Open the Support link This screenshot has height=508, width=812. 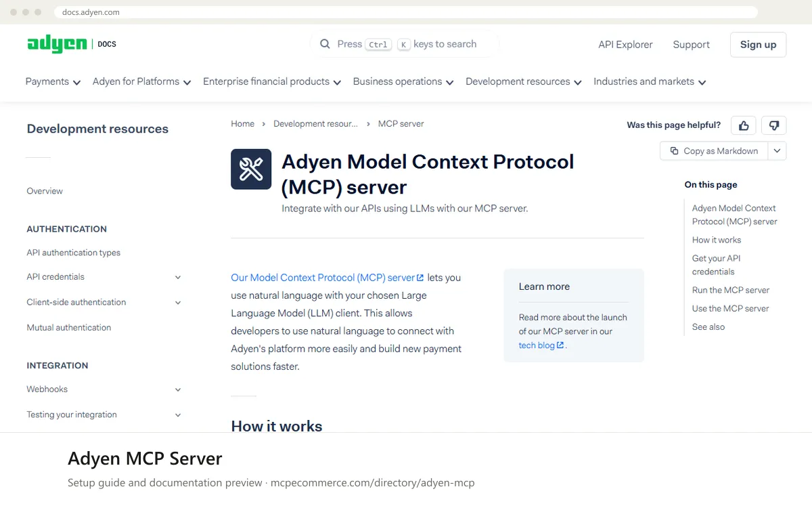click(691, 45)
